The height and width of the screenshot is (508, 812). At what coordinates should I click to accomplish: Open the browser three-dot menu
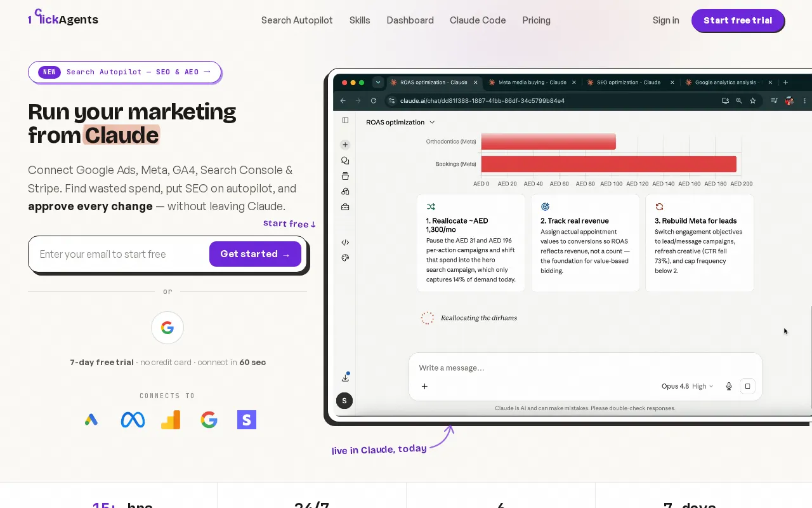coord(805,100)
